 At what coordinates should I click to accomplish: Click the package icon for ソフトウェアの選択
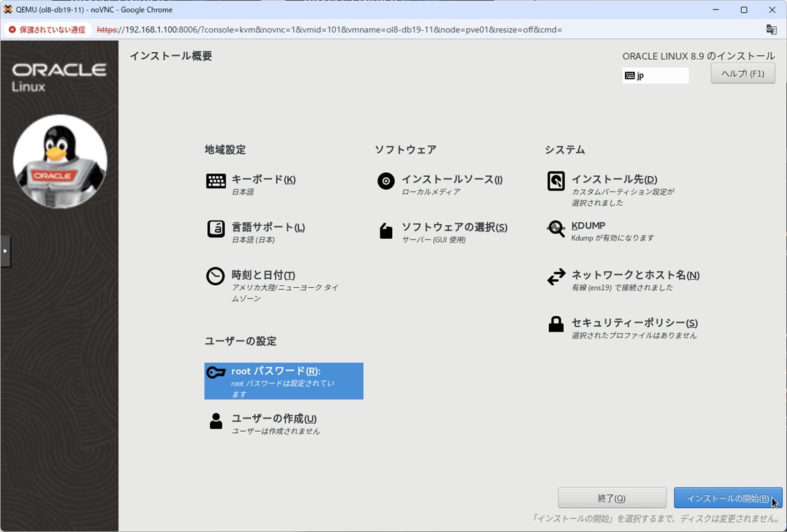[386, 231]
